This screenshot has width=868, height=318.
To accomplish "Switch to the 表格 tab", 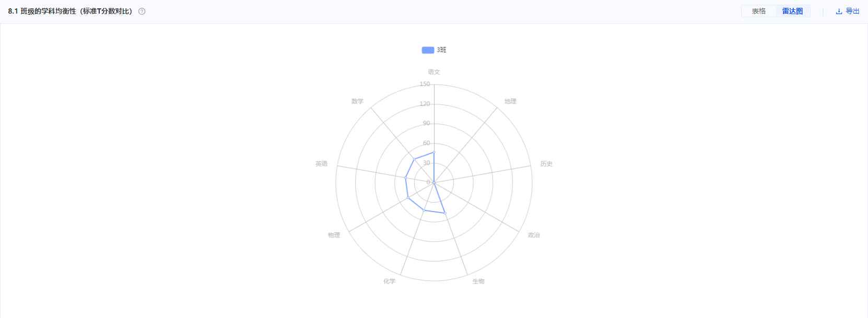I will [758, 11].
